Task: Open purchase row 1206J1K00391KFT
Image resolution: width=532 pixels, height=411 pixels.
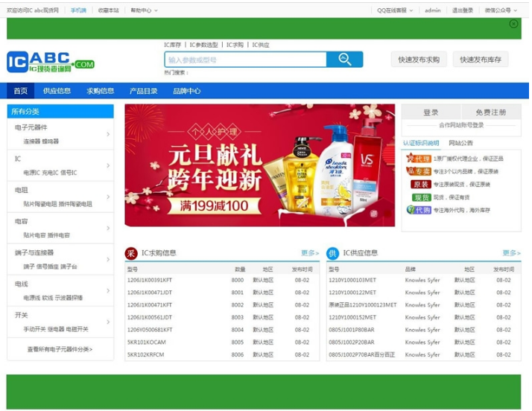Action: coord(222,280)
